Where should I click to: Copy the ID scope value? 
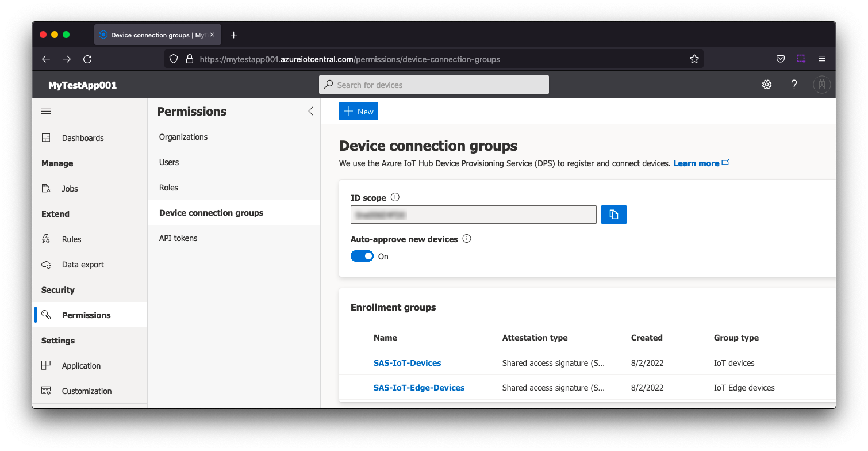click(x=613, y=215)
